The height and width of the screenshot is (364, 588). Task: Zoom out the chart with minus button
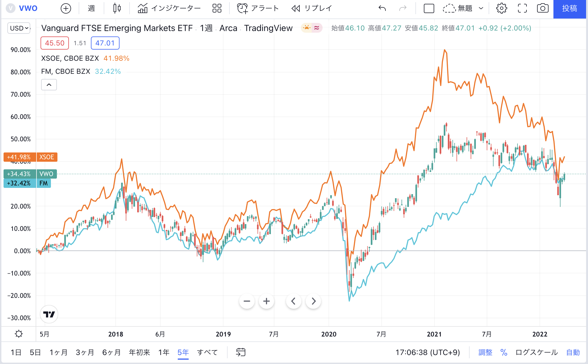[x=247, y=301]
